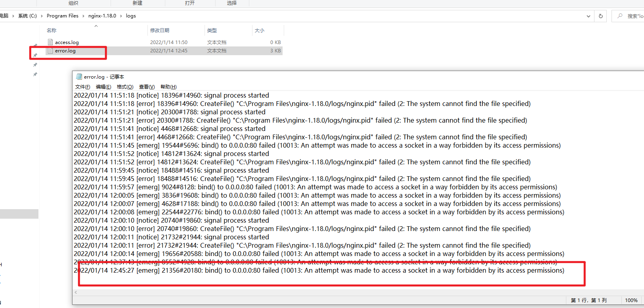This screenshot has width=644, height=308.
Task: Click log line 11:51:45 emerg 19544#5696
Action: tap(317, 145)
